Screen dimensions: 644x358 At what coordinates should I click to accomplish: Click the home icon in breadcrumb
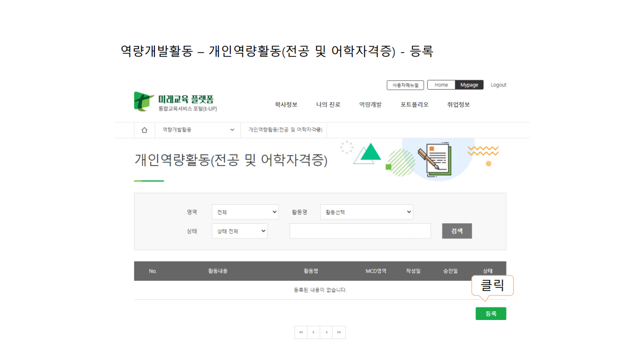[x=144, y=130]
